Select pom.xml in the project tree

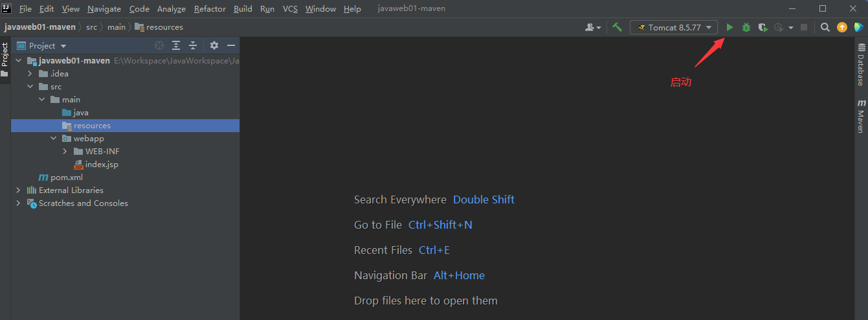(66, 177)
